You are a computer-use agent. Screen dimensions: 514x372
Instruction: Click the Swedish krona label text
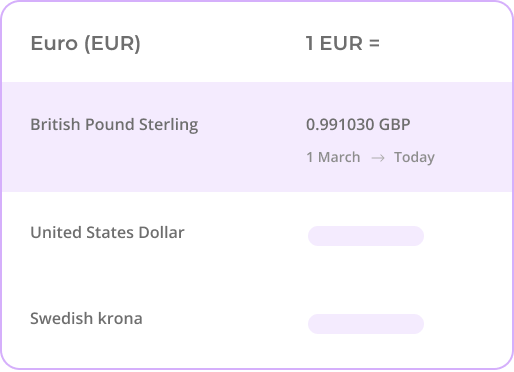coord(86,318)
